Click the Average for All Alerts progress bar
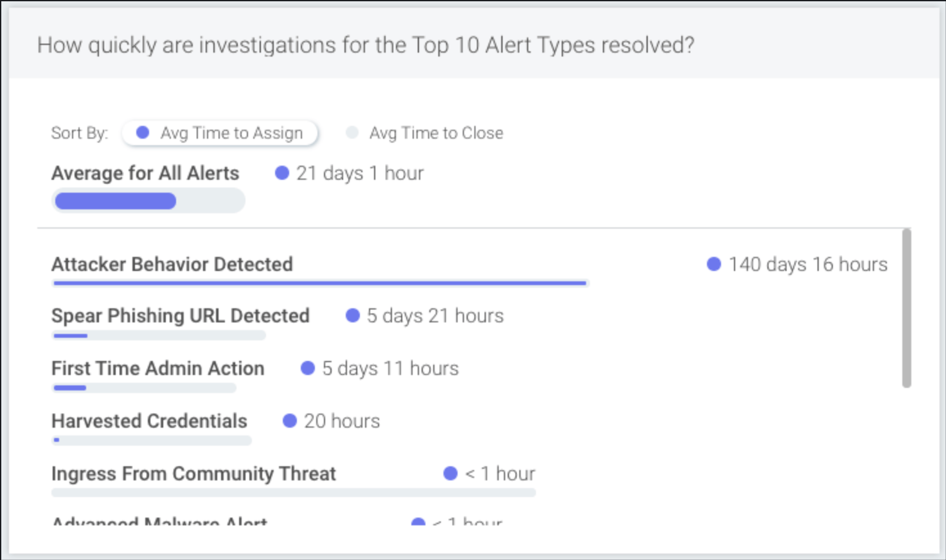The image size is (946, 560). point(148,201)
